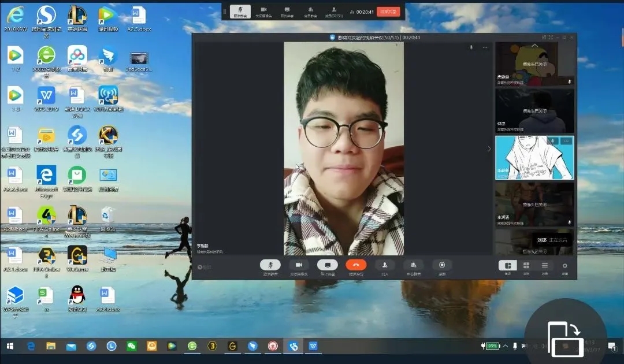Open the 360 secure browser desktop shortcut
Screen dimensions: 624x364
pos(46,62)
